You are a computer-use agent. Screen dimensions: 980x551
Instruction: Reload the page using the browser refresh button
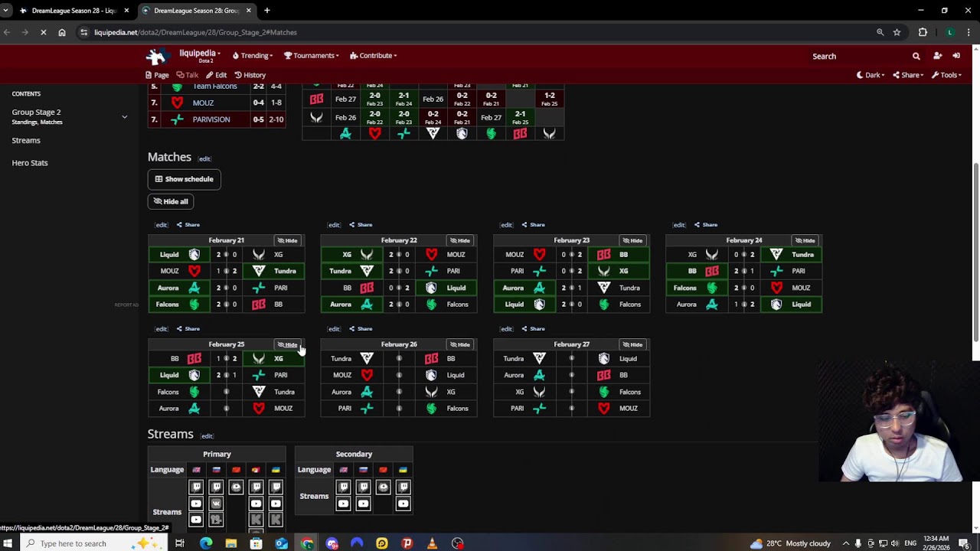coord(44,32)
